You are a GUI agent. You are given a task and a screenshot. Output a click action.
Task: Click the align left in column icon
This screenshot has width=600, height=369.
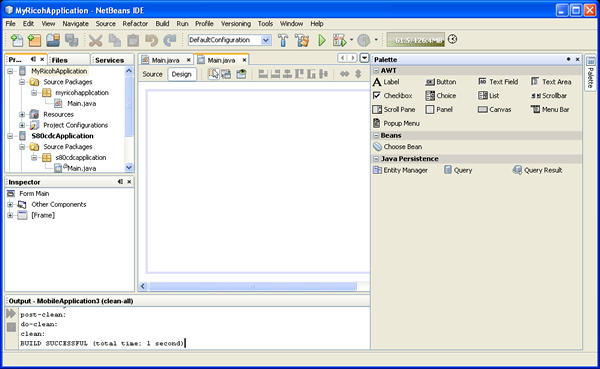click(x=263, y=73)
